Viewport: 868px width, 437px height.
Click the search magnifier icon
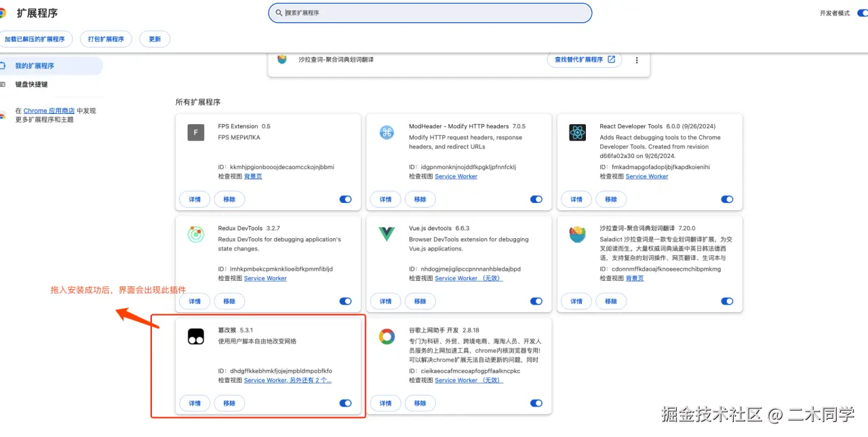pyautogui.click(x=279, y=13)
